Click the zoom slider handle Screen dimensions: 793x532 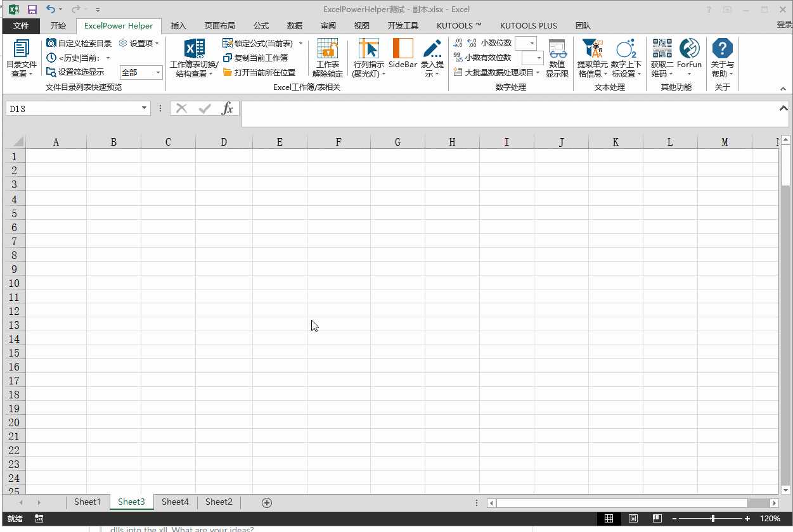713,519
